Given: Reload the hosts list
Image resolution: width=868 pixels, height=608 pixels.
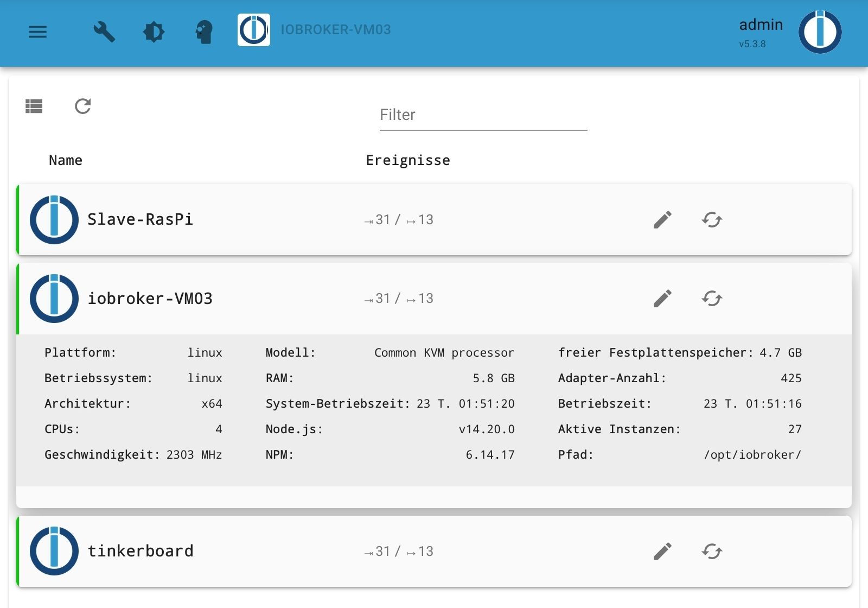Looking at the screenshot, I should point(82,106).
